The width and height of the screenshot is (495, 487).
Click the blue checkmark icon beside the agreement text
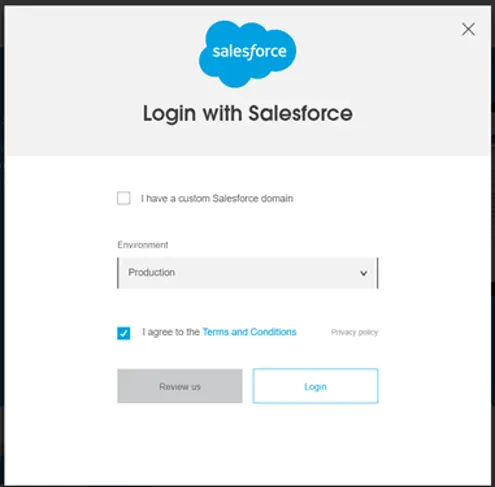(124, 333)
